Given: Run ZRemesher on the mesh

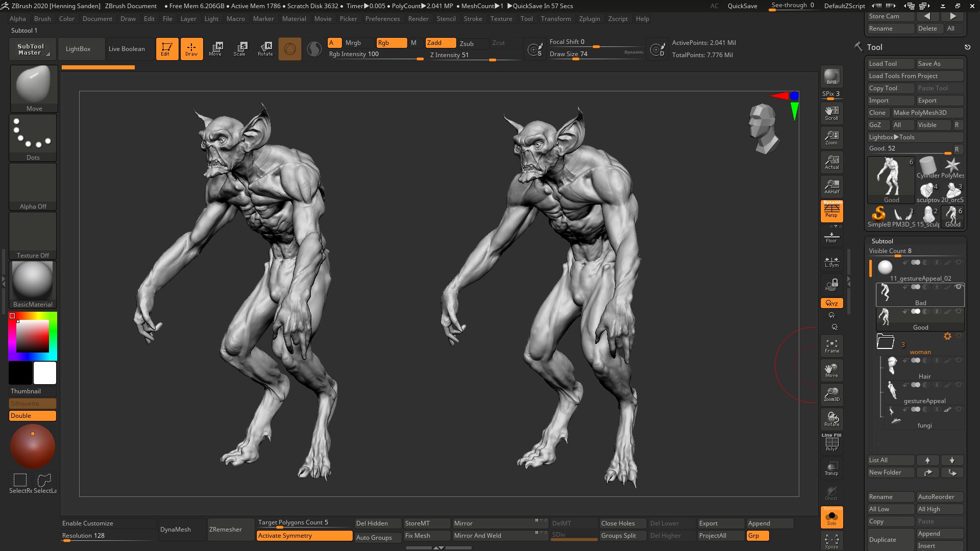Looking at the screenshot, I should (225, 529).
